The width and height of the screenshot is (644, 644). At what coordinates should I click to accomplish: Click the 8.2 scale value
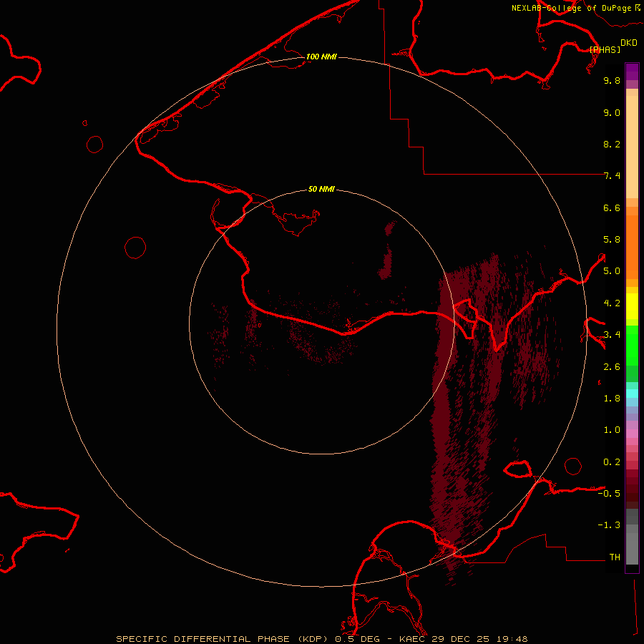click(612, 144)
